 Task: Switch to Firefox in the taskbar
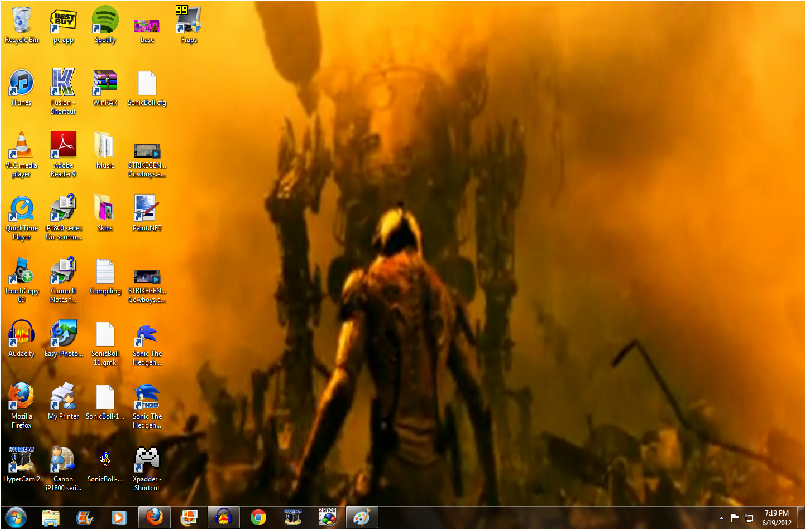(154, 518)
